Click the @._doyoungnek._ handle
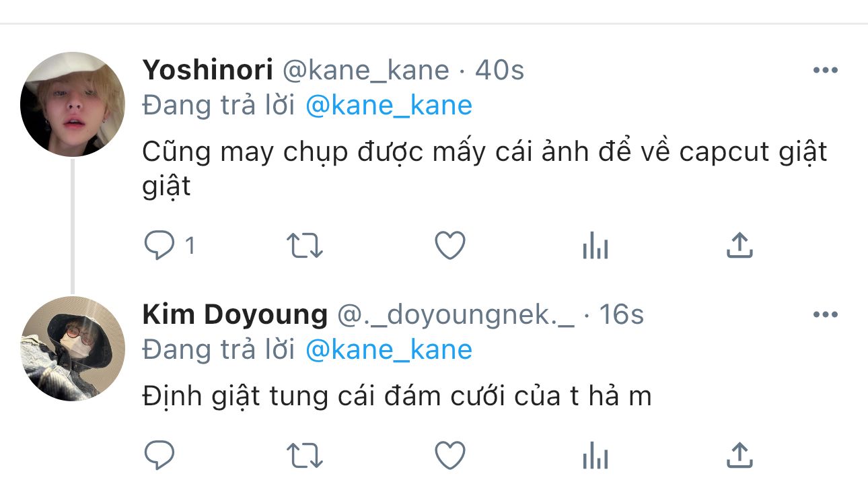868x480 pixels. point(456,314)
